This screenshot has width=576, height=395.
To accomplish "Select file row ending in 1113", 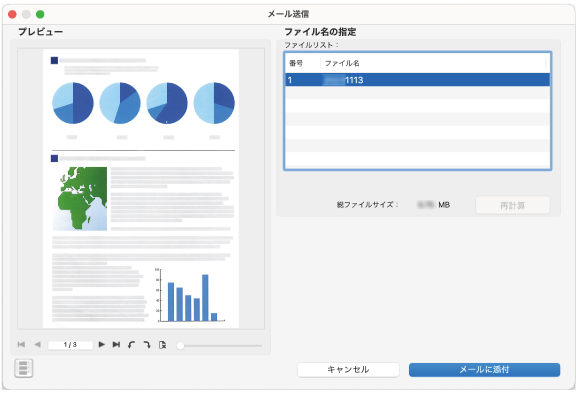I will click(417, 80).
